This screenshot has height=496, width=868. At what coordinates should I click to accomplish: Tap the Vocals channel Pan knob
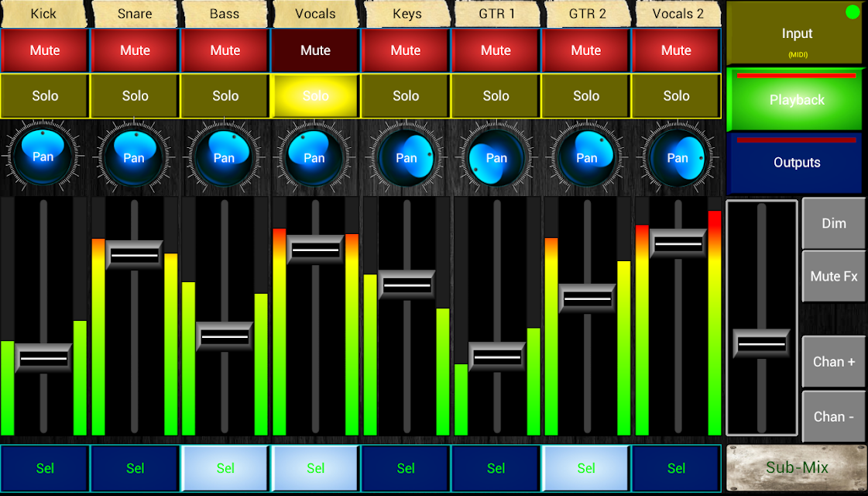(x=314, y=157)
